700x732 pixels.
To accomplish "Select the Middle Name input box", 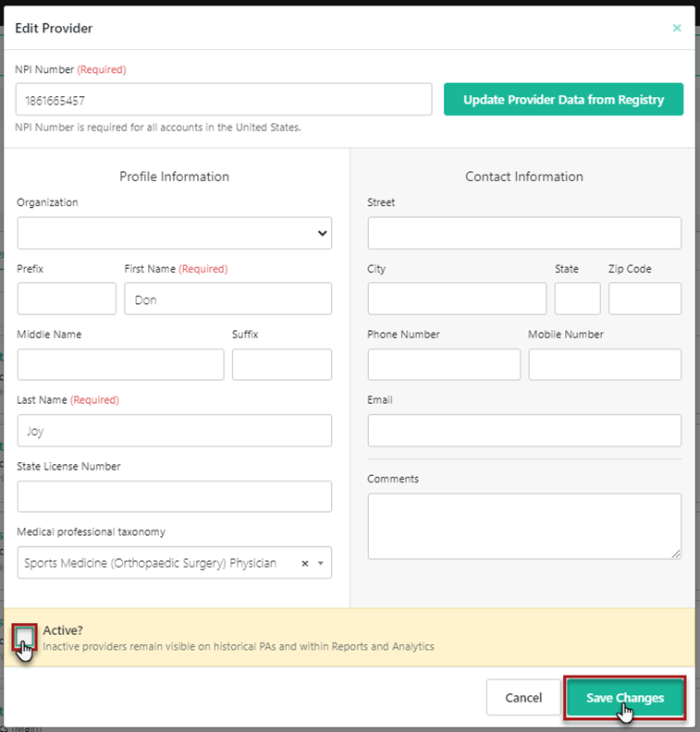I will 120,364.
